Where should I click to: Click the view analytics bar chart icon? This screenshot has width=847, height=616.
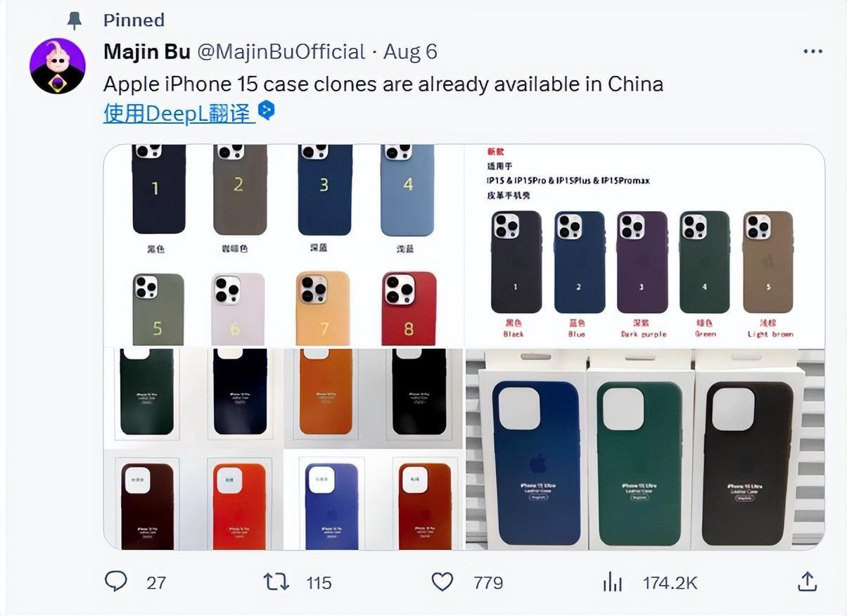pos(613,582)
